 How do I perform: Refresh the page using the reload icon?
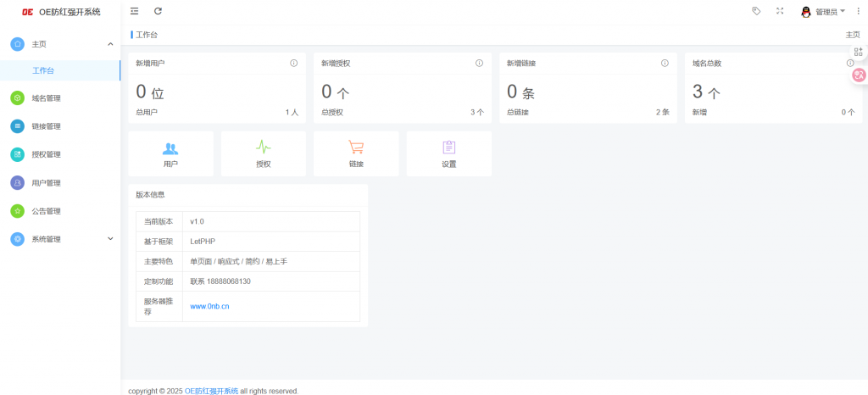point(158,11)
